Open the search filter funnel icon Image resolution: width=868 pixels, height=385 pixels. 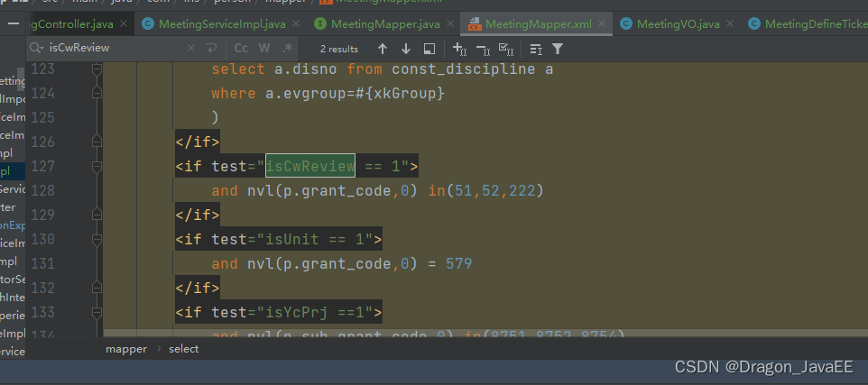[558, 49]
